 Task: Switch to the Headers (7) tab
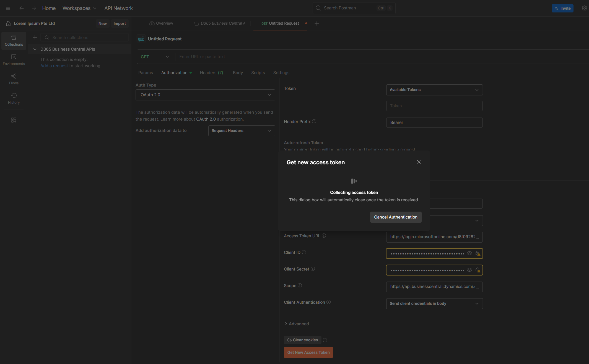tap(211, 73)
